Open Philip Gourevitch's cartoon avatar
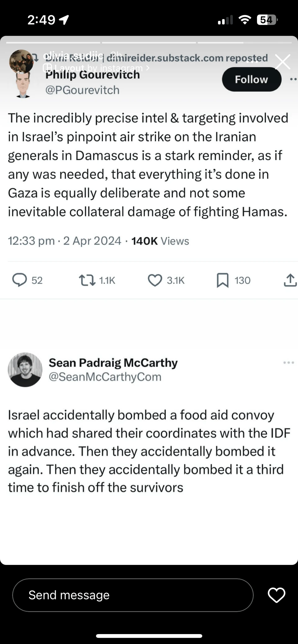Screen dimensions: 298x644 tap(23, 85)
